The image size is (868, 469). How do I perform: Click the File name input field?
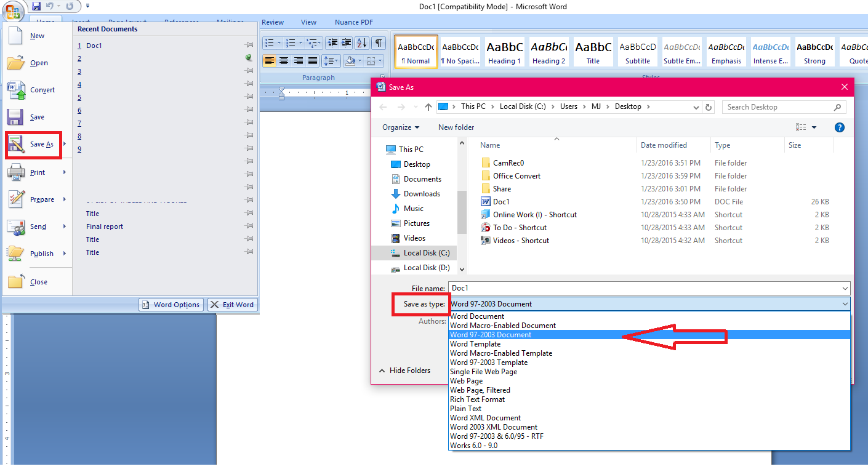[649, 288]
